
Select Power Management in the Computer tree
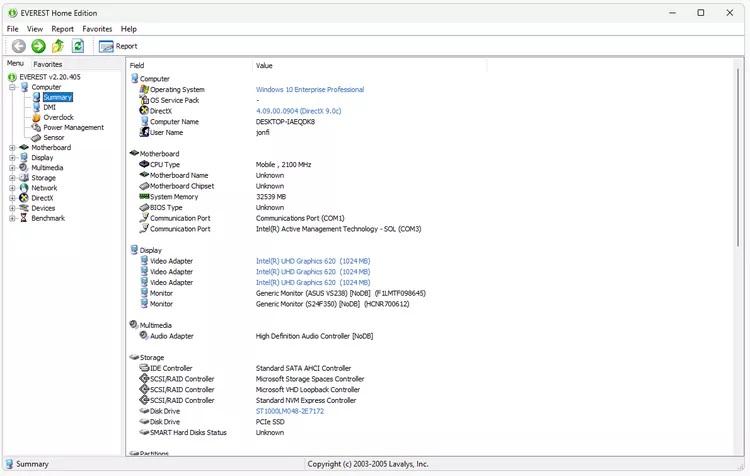[73, 128]
